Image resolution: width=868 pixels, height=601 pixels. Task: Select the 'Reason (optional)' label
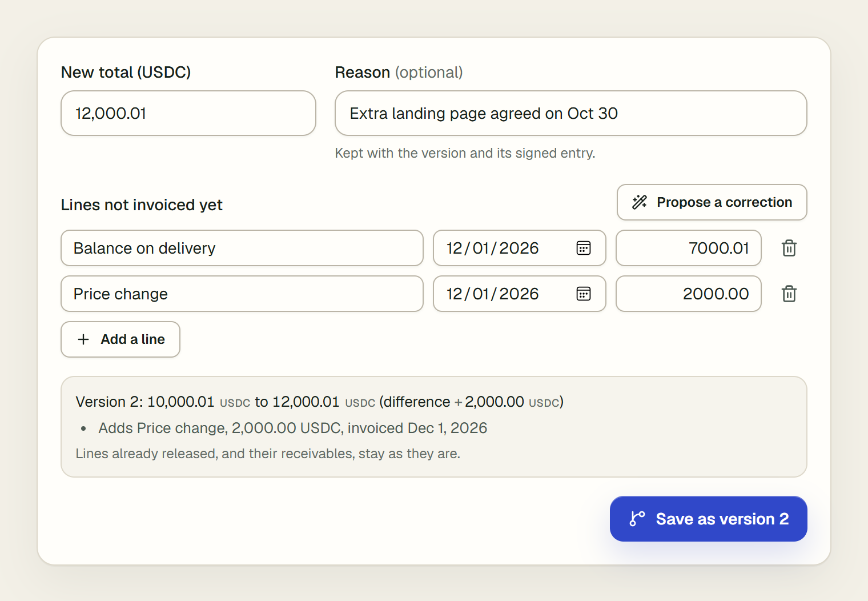pos(399,73)
